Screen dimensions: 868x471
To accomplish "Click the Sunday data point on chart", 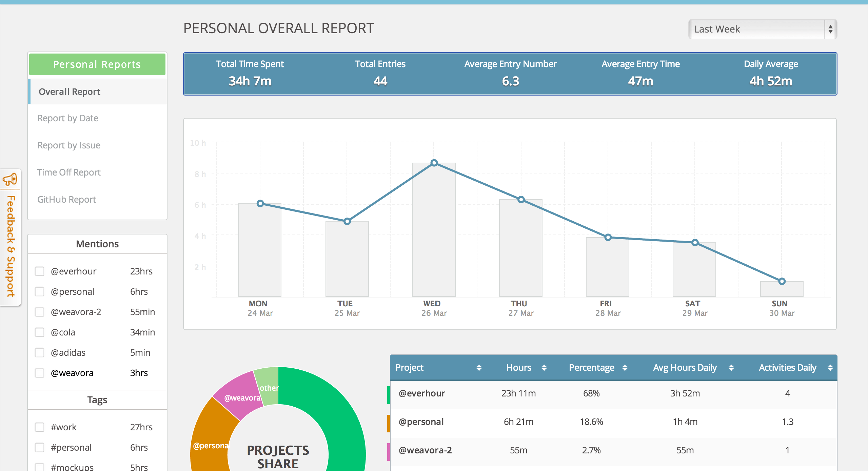I will [x=782, y=281].
